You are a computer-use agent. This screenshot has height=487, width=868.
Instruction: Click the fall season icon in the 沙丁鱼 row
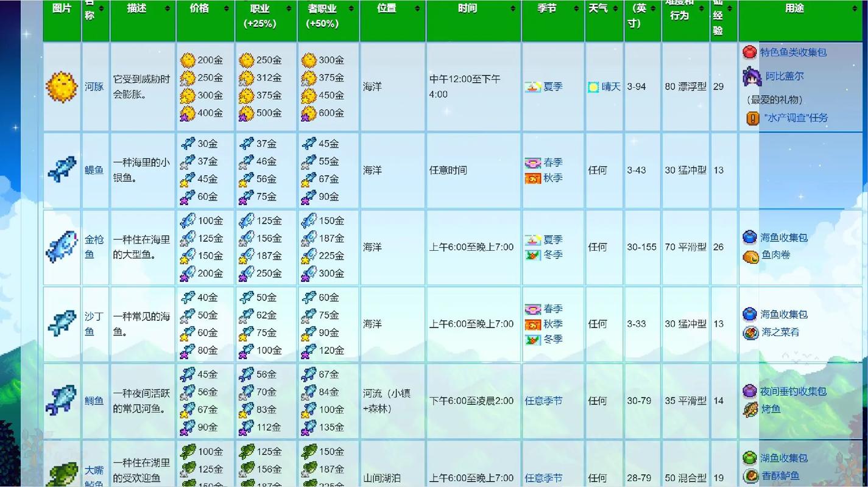tap(533, 324)
